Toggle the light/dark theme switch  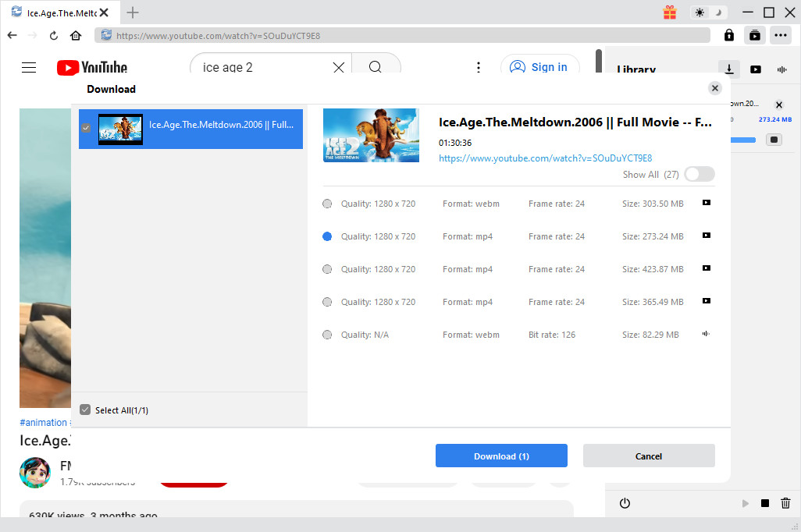[x=709, y=12]
